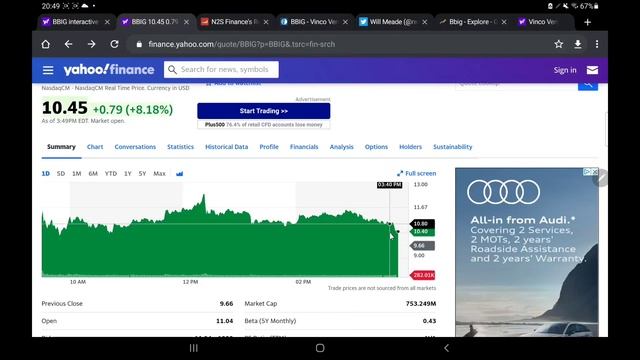
Task: Open the Statistics tab
Action: tap(180, 147)
